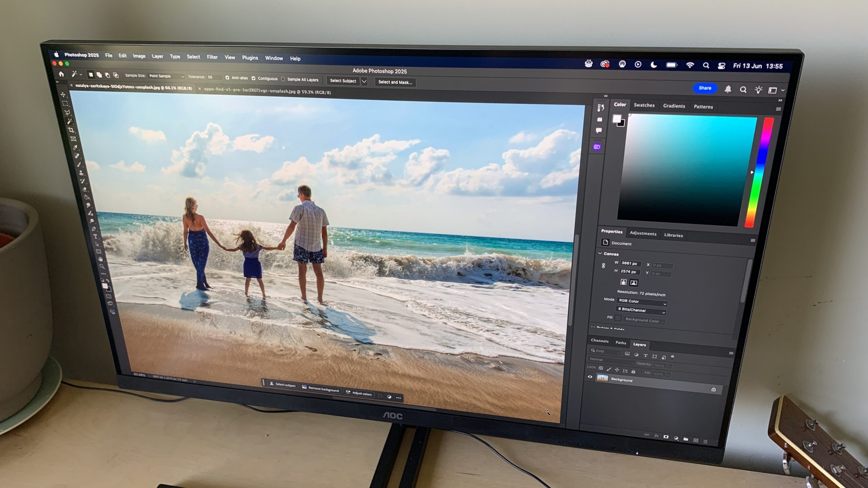Click the fx layer styles icon
868x488 pixels.
coord(656,436)
